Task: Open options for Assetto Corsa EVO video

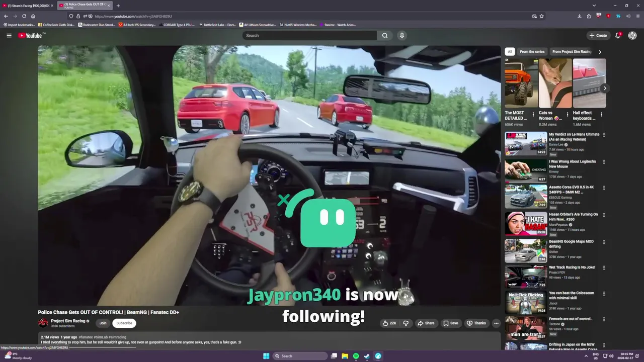Action: pos(604,188)
